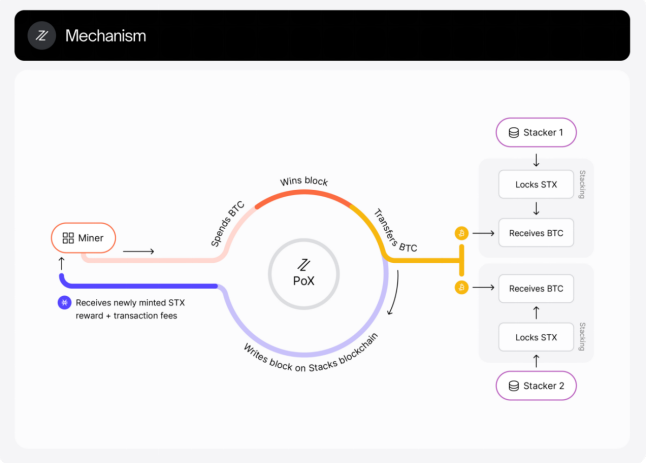Click the Stacks logo in the header

[x=42, y=36]
